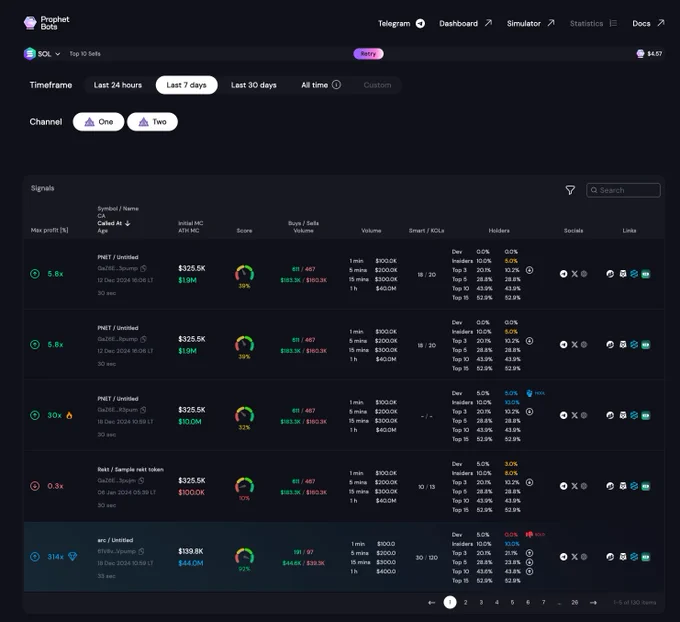Open X social icon in 30x row

[x=574, y=415]
